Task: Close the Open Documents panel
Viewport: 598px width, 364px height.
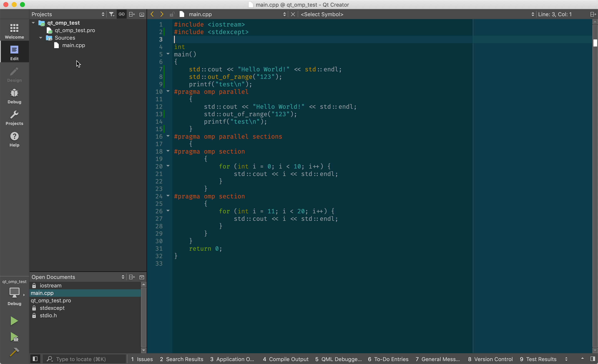Action: coord(142,277)
